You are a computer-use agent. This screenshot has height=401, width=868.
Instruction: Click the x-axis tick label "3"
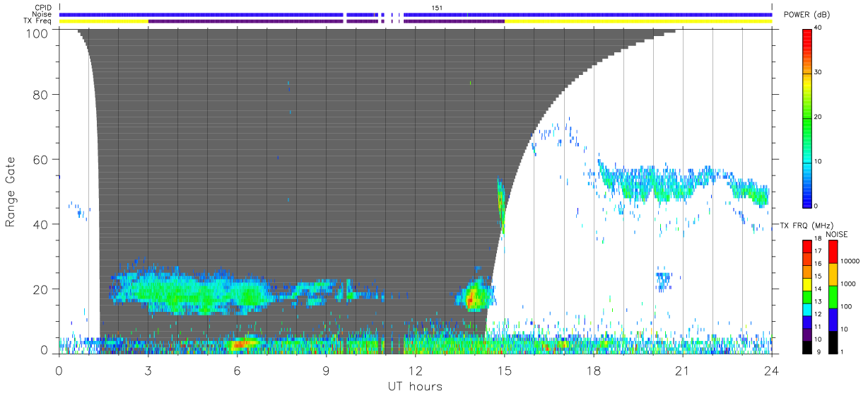click(x=148, y=371)
